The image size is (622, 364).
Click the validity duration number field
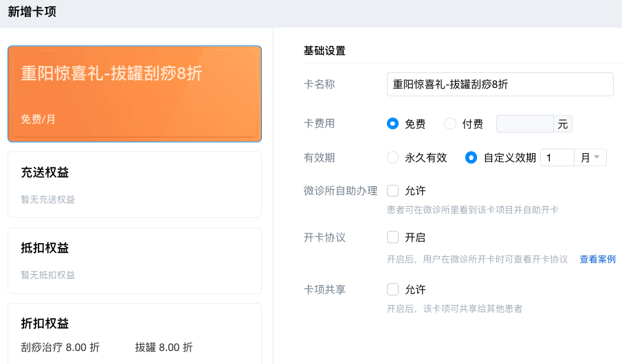tap(557, 158)
